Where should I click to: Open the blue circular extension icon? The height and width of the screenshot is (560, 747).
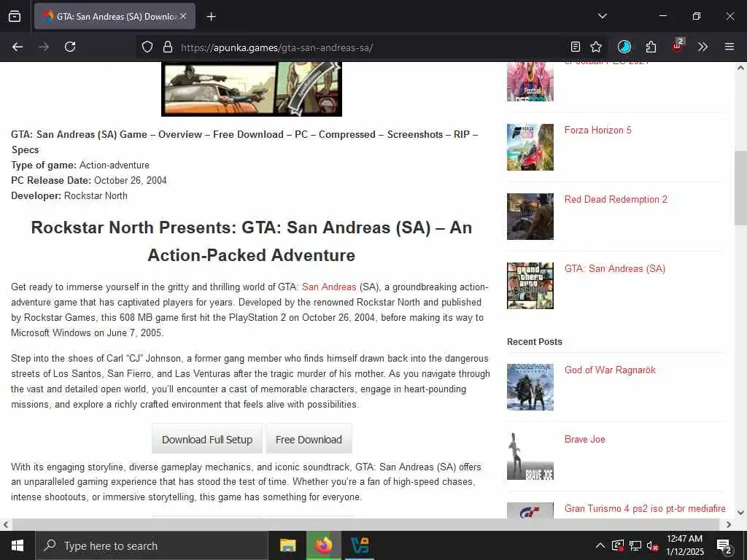coord(624,47)
